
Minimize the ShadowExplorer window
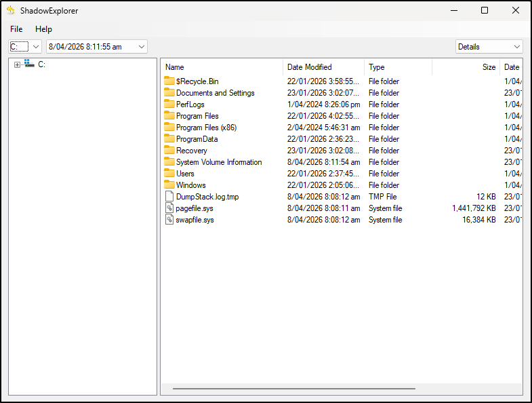click(x=454, y=11)
